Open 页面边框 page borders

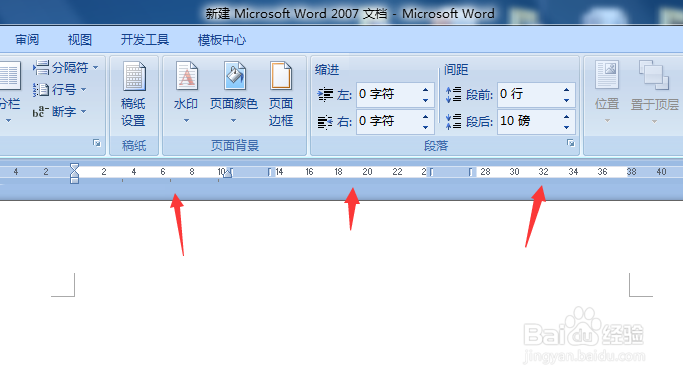tap(281, 95)
